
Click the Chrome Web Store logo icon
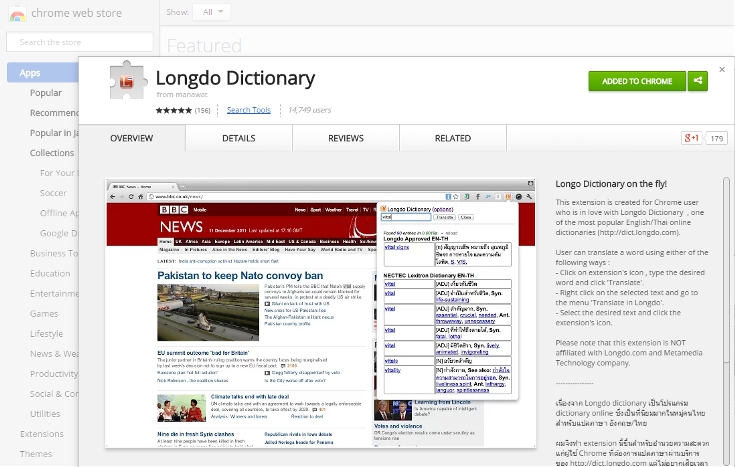(17, 14)
